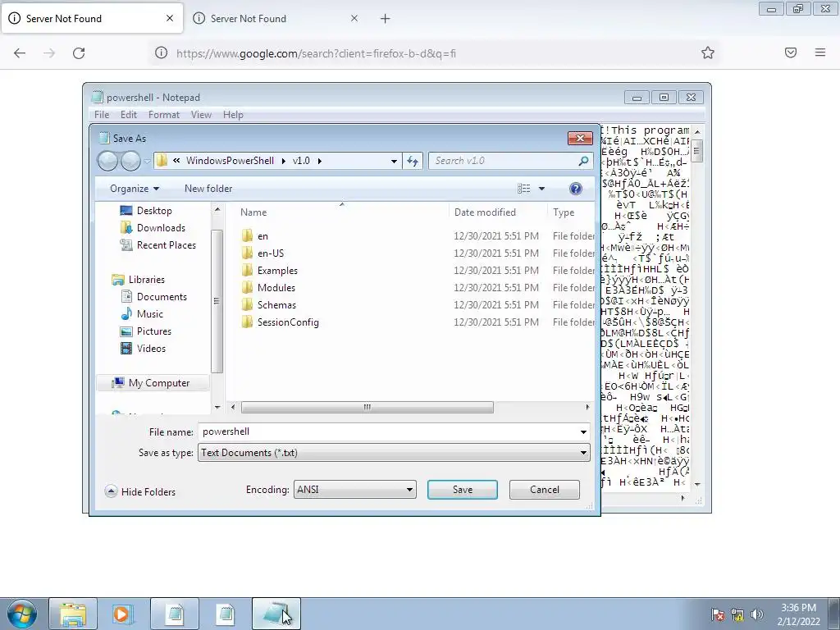Switch to second Server Not Found tab
This screenshot has height=630, width=840.
click(x=276, y=19)
